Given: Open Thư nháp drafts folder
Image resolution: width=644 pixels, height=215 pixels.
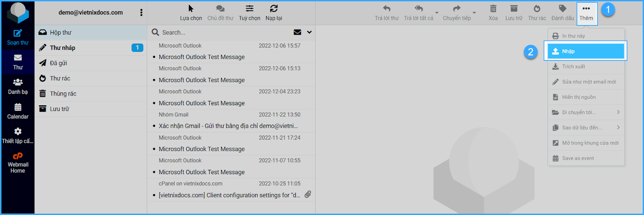Looking at the screenshot, I should pyautogui.click(x=91, y=48).
